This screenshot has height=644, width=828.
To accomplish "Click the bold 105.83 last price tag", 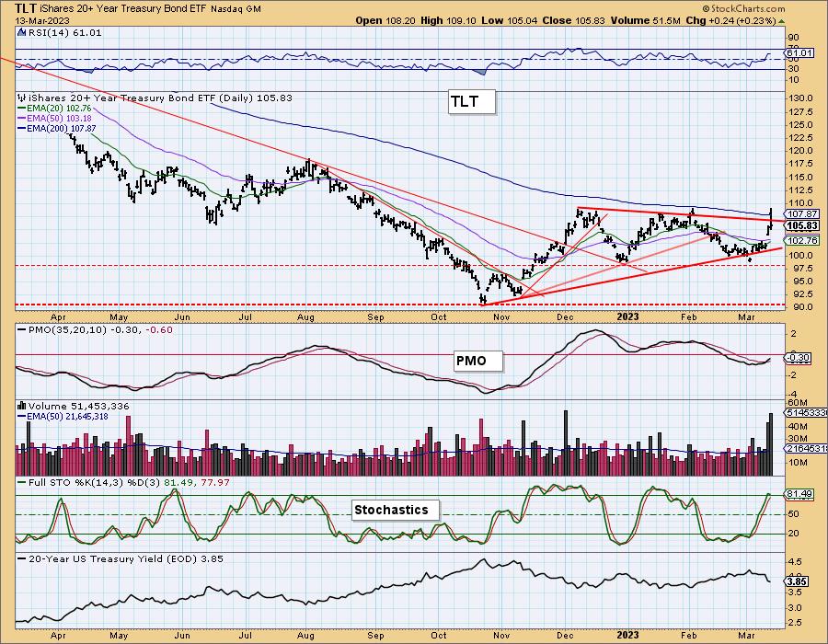I will point(802,226).
